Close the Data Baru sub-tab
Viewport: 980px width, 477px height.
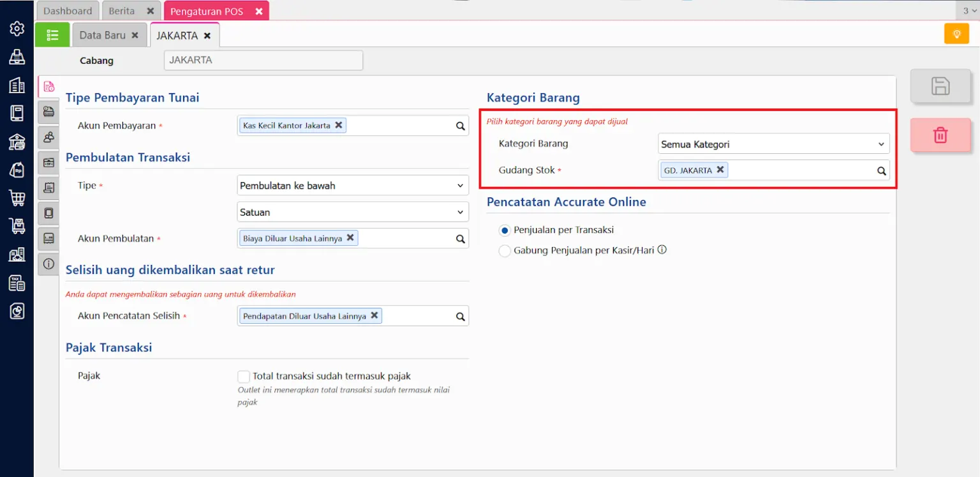click(x=135, y=35)
